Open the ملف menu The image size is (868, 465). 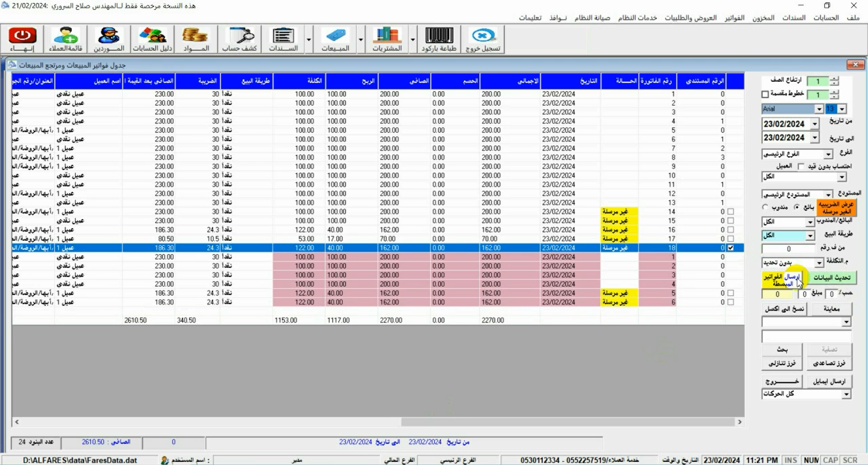click(853, 18)
